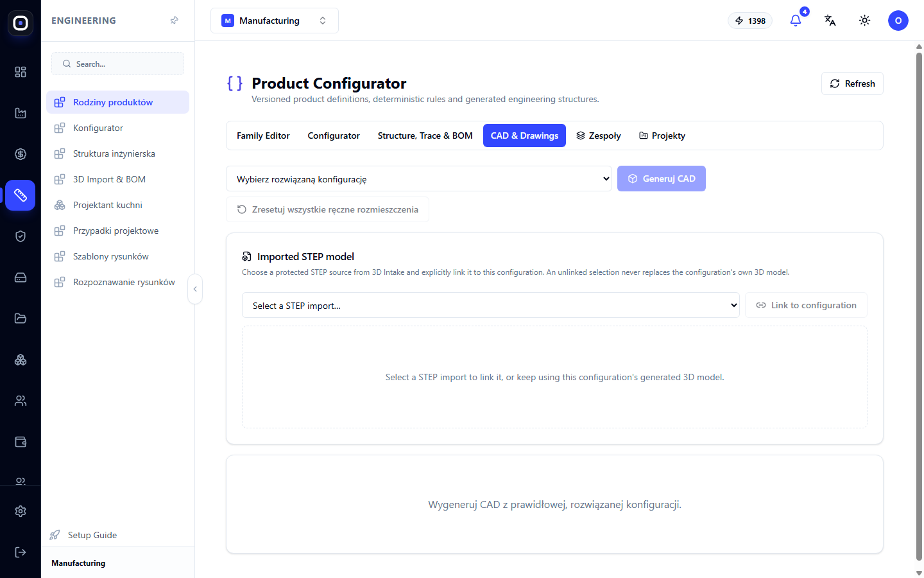Screen dimensions: 924x578
Task: Click the Link to configuration button
Action: [x=806, y=305]
